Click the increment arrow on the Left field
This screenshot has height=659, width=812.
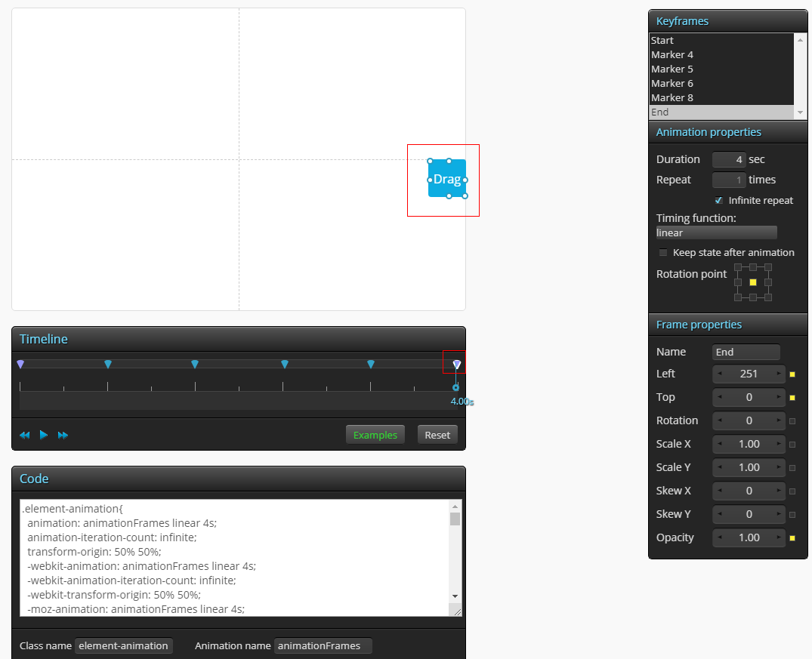point(780,374)
